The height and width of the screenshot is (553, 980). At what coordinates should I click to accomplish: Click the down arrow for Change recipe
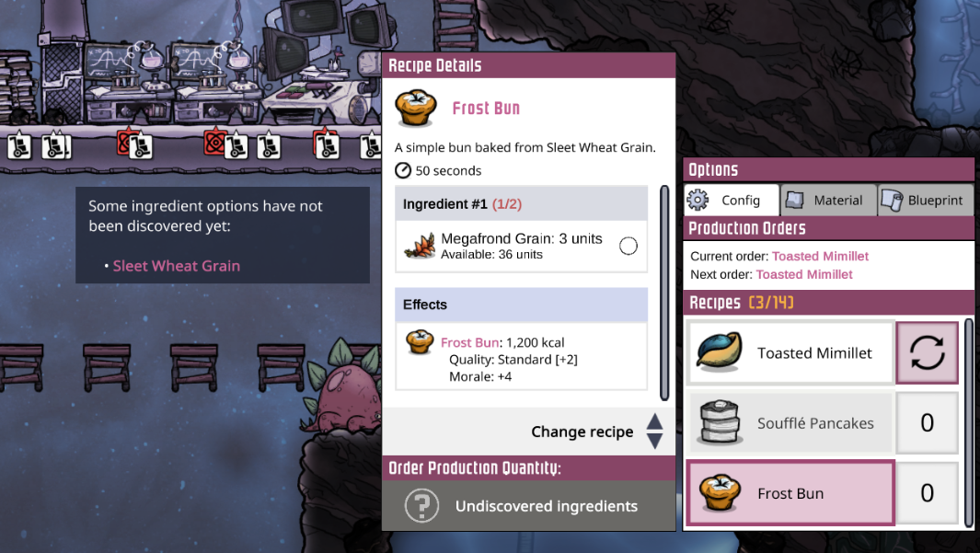[654, 441]
